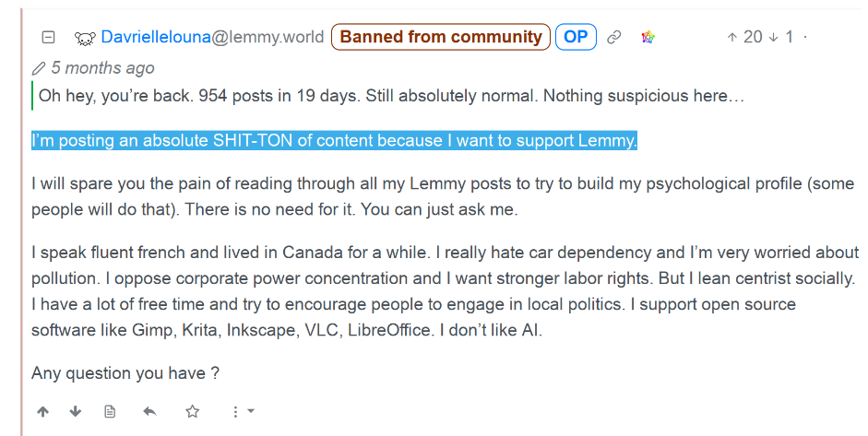The width and height of the screenshot is (868, 436).
Task: Click the pencil edited-indicator icon
Action: click(39, 68)
